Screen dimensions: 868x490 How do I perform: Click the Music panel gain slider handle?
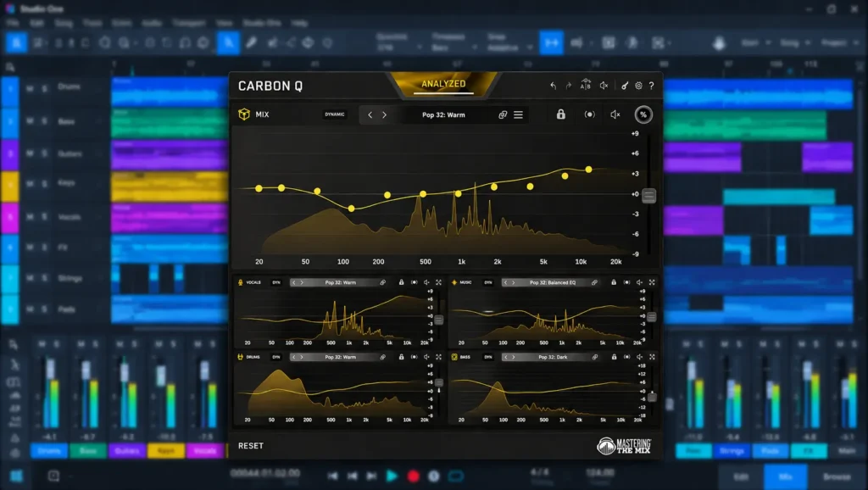click(x=652, y=317)
